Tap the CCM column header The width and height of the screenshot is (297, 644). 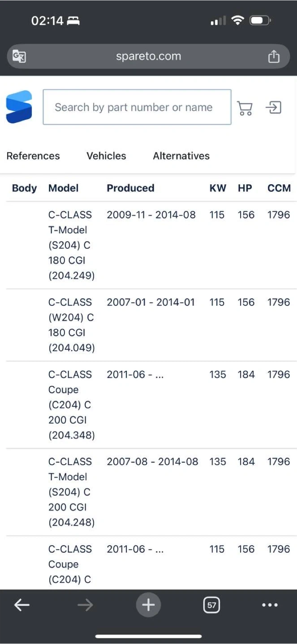pyautogui.click(x=279, y=188)
